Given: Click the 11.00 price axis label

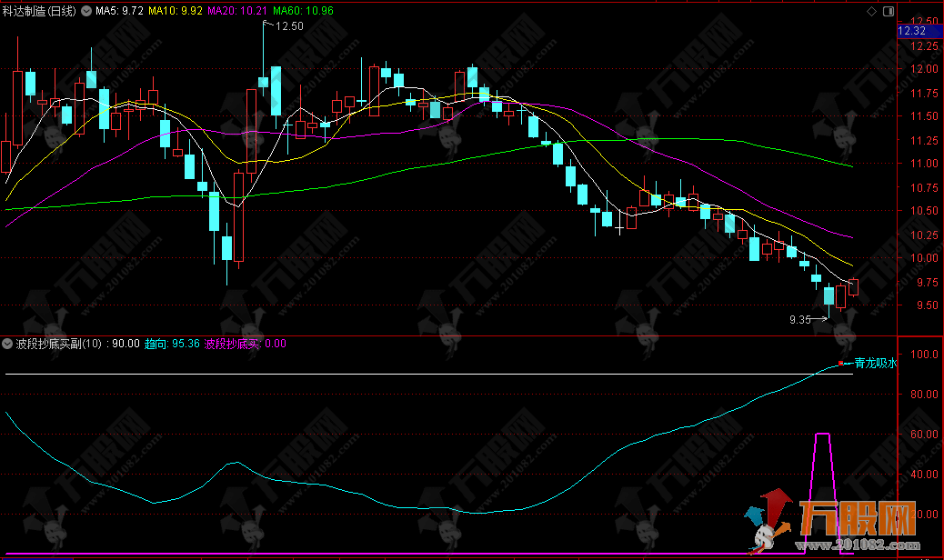Looking at the screenshot, I should (x=924, y=164).
